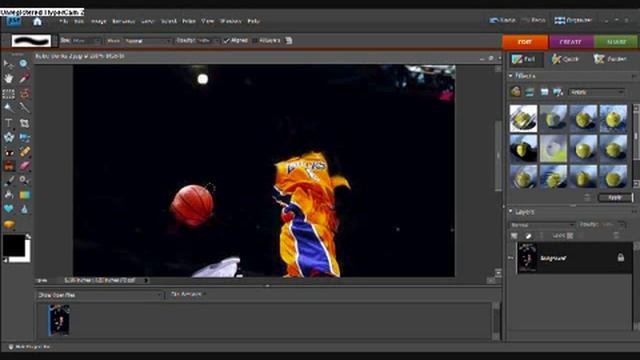This screenshot has height=360, width=640.
Task: Select the Paint Bucket tool
Action: [9, 195]
